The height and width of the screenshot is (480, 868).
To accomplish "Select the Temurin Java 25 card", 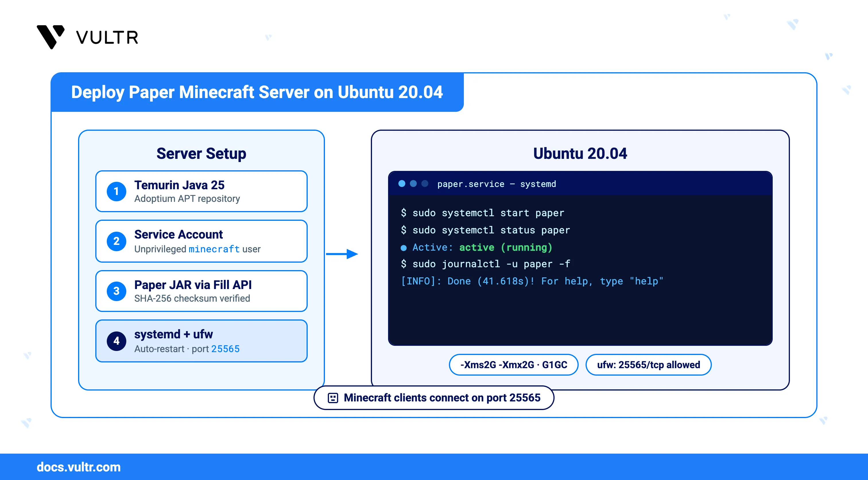I will [x=201, y=191].
